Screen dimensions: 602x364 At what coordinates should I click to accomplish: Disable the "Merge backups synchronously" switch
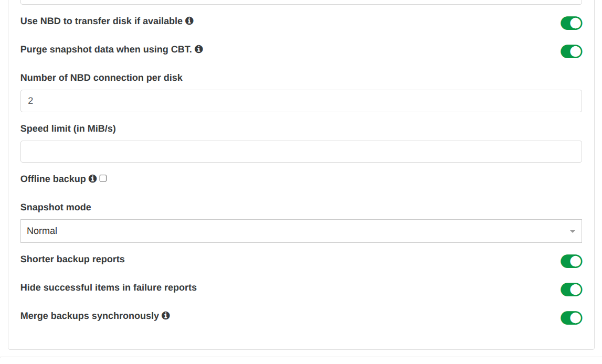571,318
